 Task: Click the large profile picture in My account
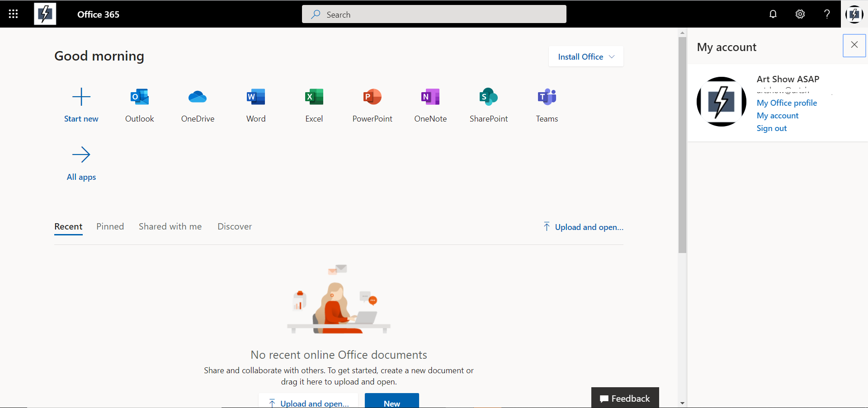[x=722, y=102]
